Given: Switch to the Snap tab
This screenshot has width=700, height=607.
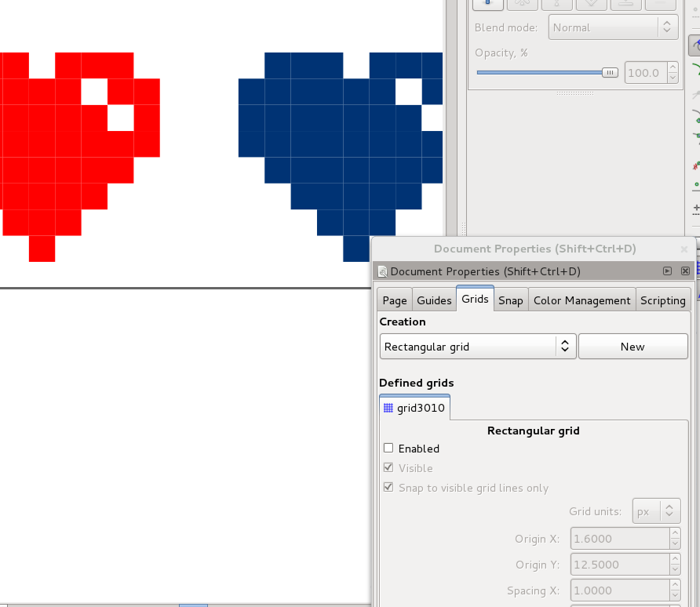Looking at the screenshot, I should click(510, 300).
